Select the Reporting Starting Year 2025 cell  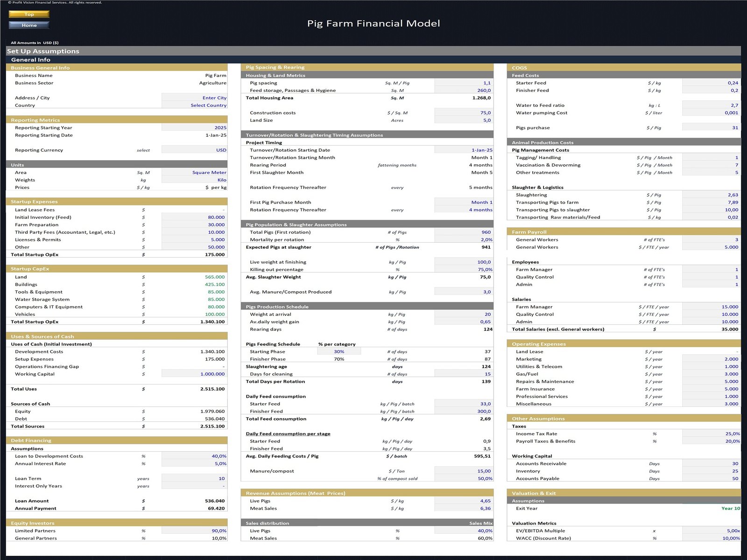[x=194, y=128]
